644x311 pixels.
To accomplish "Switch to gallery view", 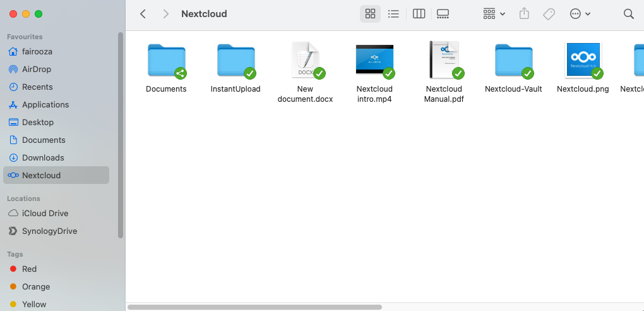I will point(443,14).
